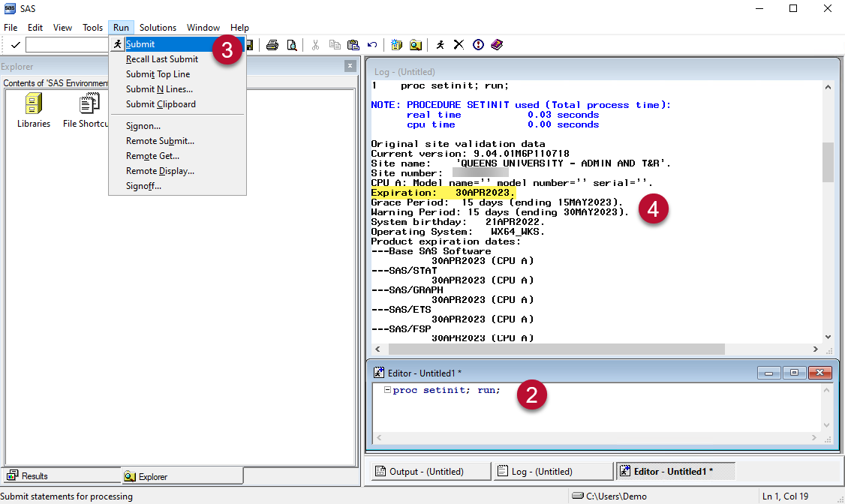Click the Undo toolbar icon
This screenshot has height=504, width=845.
coord(371,44)
